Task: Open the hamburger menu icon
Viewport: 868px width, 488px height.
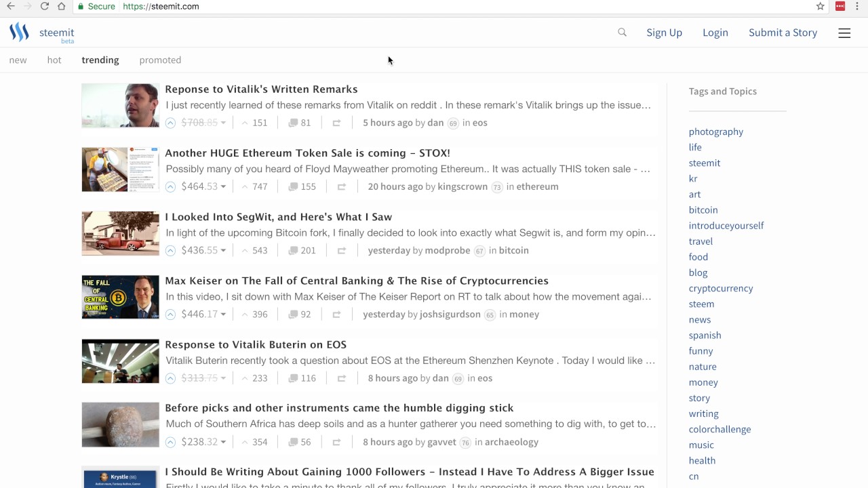Action: [x=844, y=33]
